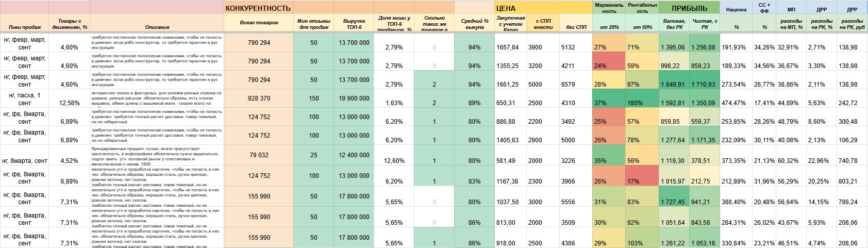Select the ЦЕНА header cell
The image size is (868, 248).
543,8
